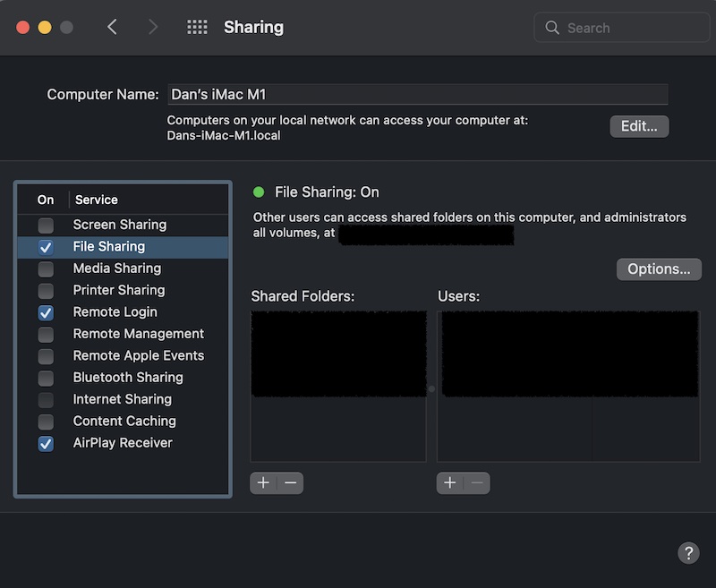Add a shared folder with plus button

(263, 483)
